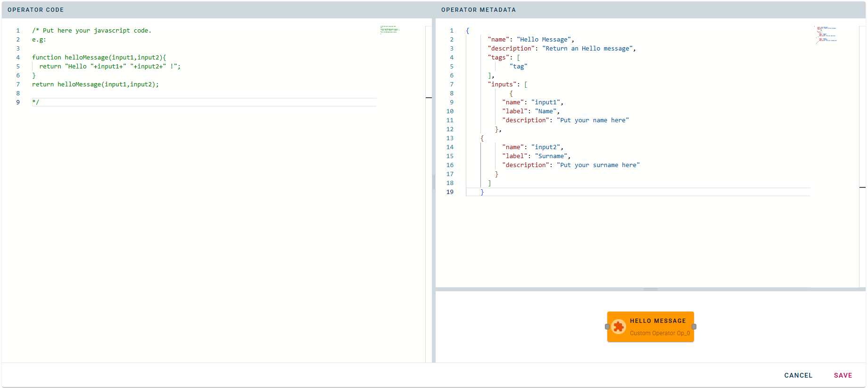Image resolution: width=868 pixels, height=388 pixels.
Task: Click line number 7 in the code editor gutter
Action: pyautogui.click(x=18, y=84)
